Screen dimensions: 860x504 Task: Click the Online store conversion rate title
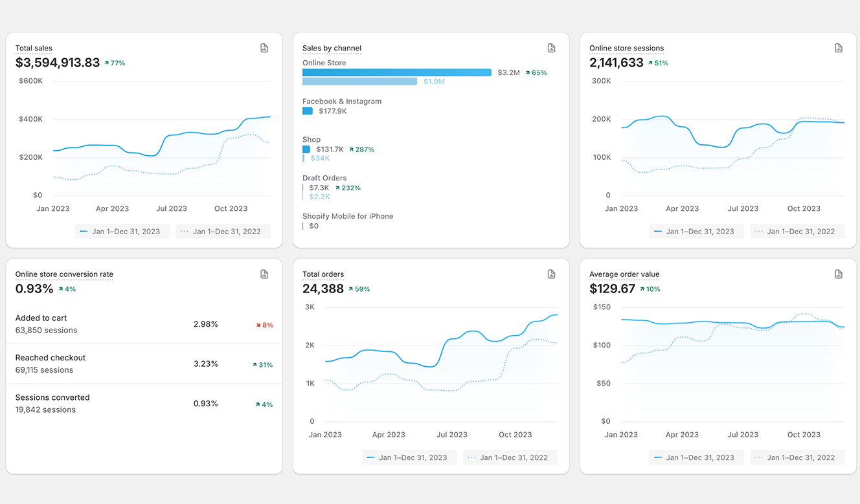click(64, 274)
